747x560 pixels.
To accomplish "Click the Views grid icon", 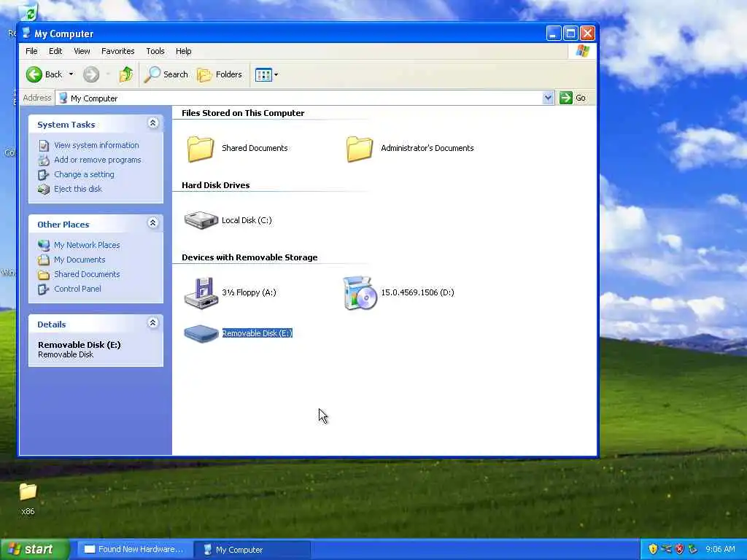I will [x=263, y=74].
